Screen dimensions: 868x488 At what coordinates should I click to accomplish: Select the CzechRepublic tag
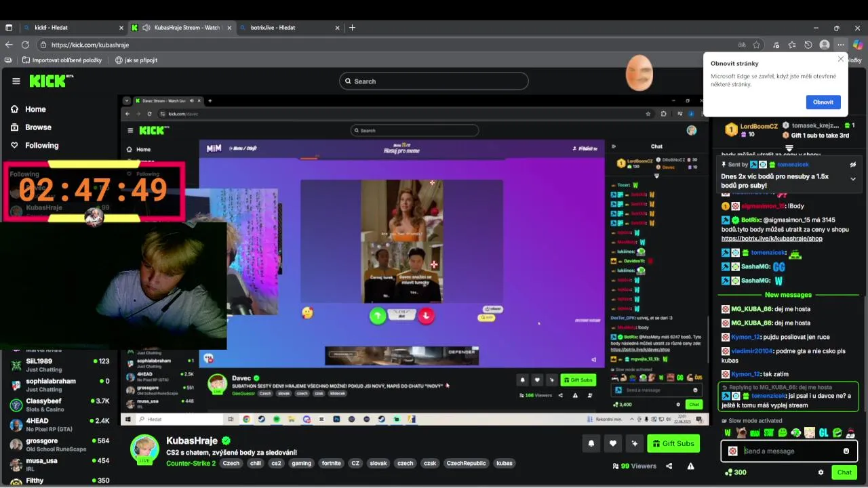(x=467, y=464)
